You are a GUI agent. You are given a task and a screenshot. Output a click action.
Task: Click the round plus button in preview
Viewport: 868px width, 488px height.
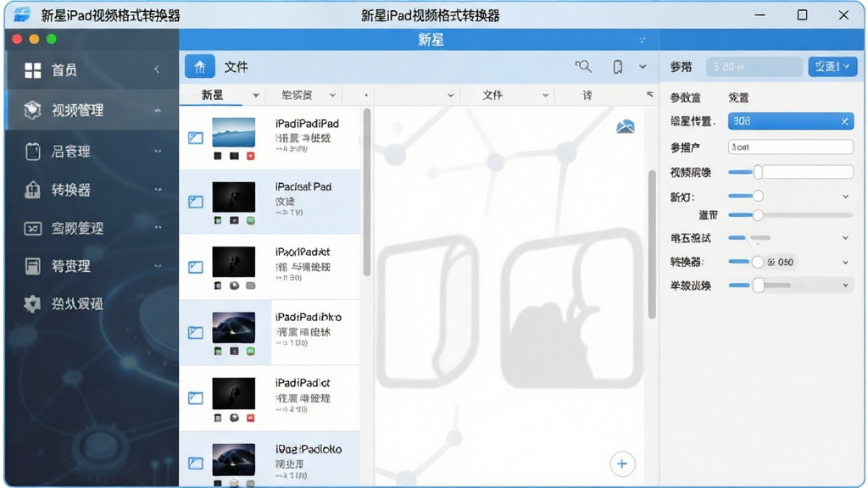[622, 463]
